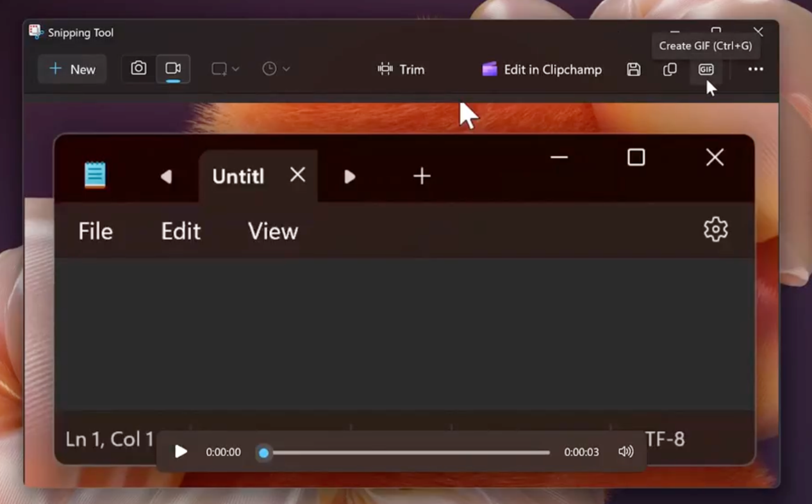Save the recording with the floppy icon
This screenshot has width=812, height=504.
pos(633,69)
